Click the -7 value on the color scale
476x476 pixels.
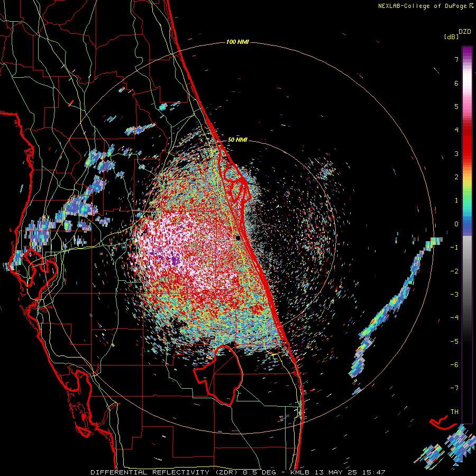[x=454, y=388]
